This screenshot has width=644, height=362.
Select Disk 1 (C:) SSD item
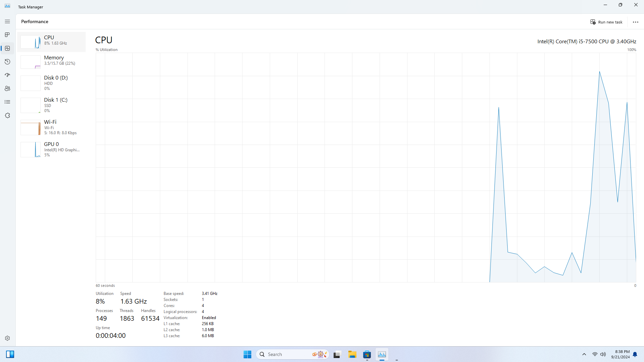point(52,105)
